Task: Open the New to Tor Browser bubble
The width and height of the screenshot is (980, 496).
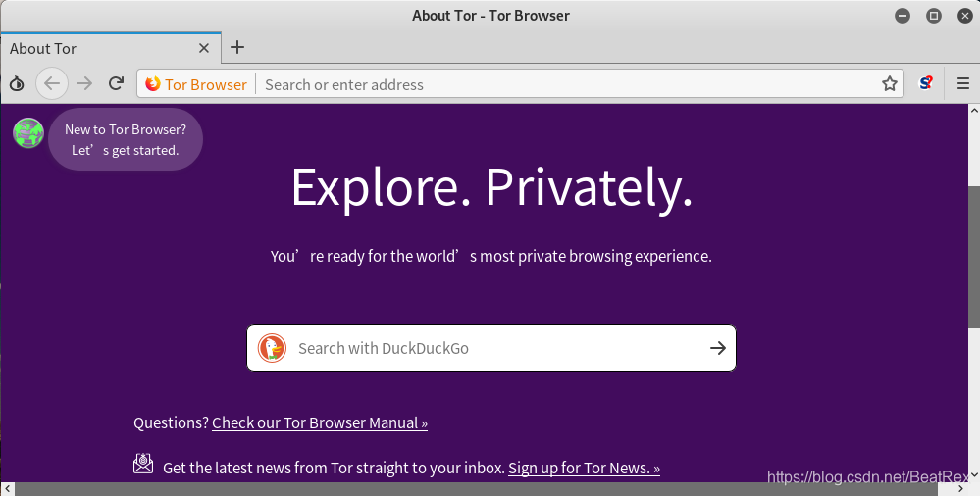Action: pos(126,139)
